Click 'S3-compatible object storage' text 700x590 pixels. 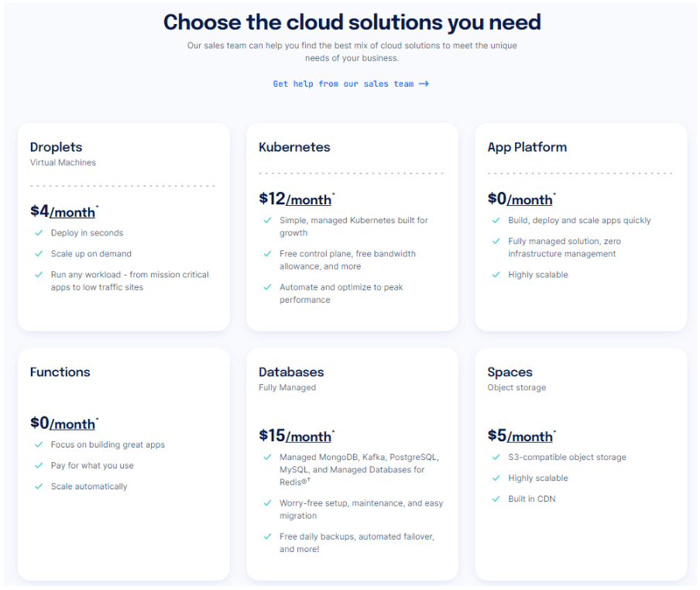pos(567,458)
